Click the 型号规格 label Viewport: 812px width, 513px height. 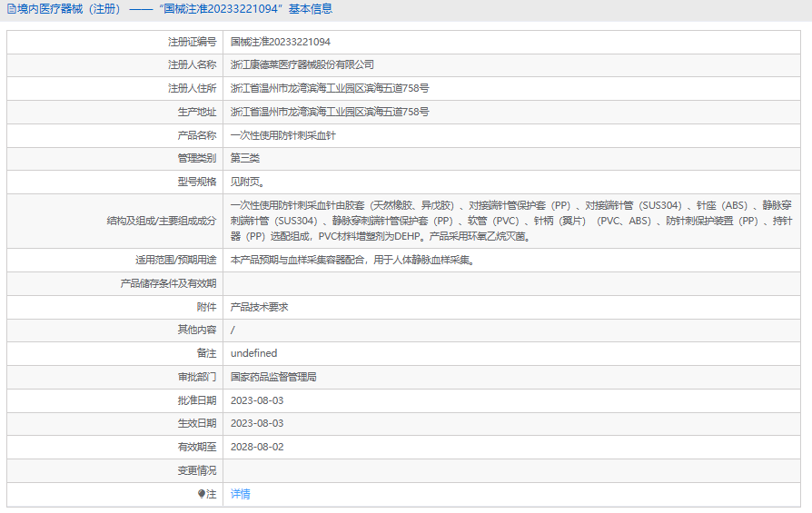click(197, 183)
